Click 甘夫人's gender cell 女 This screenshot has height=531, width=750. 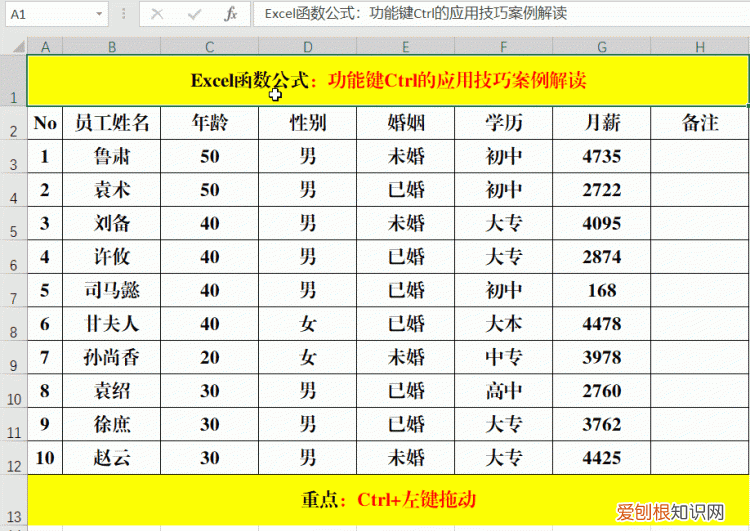pyautogui.click(x=308, y=324)
